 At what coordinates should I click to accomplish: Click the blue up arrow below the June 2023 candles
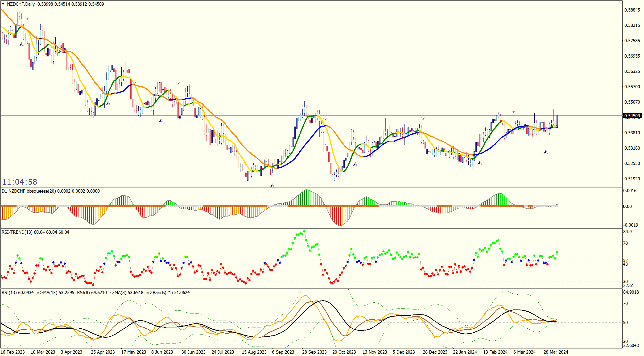(161, 121)
